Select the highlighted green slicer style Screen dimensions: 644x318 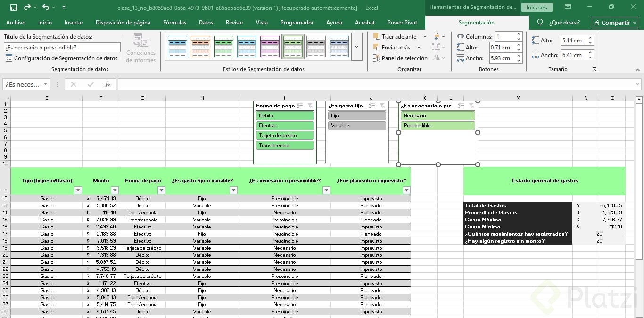(x=293, y=47)
